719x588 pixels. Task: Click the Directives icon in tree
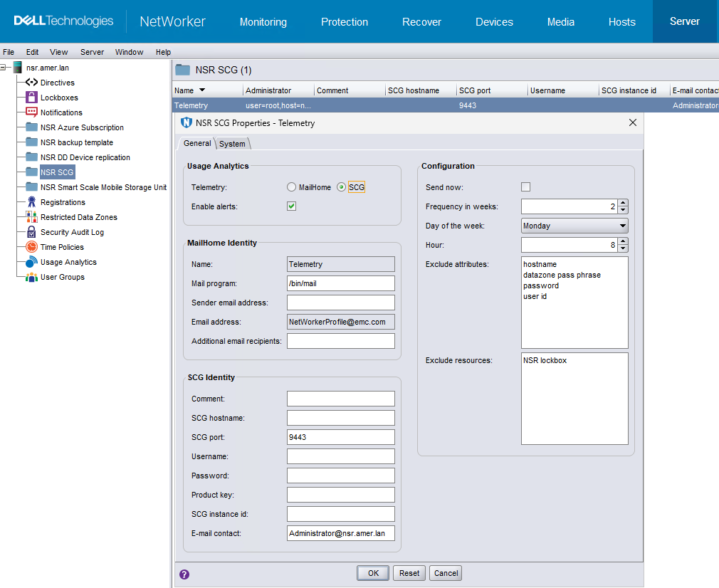click(31, 83)
